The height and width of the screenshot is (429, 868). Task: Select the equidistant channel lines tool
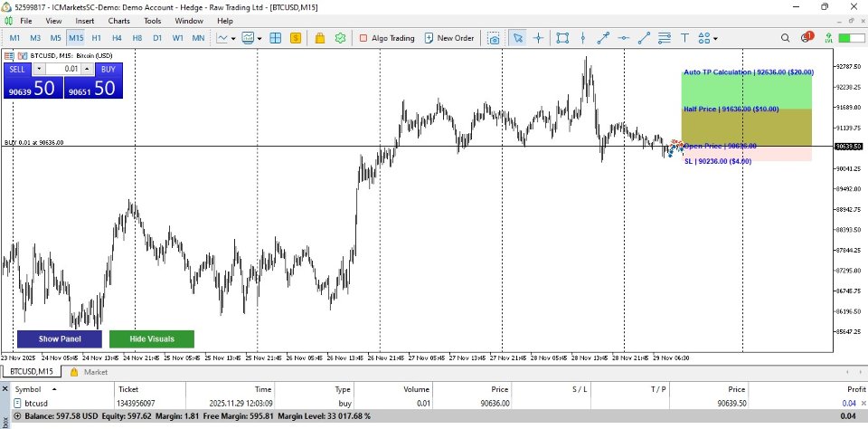click(x=665, y=38)
